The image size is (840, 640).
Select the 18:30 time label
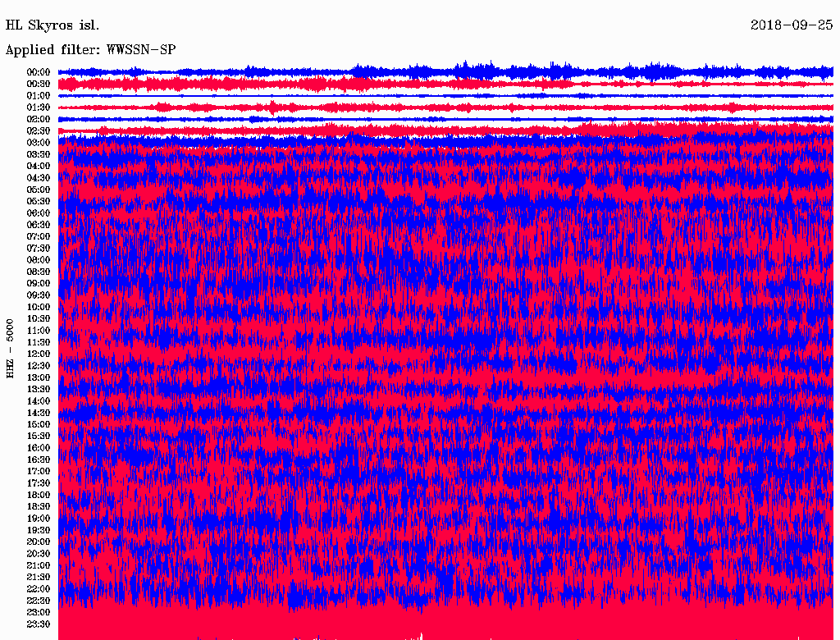point(39,506)
